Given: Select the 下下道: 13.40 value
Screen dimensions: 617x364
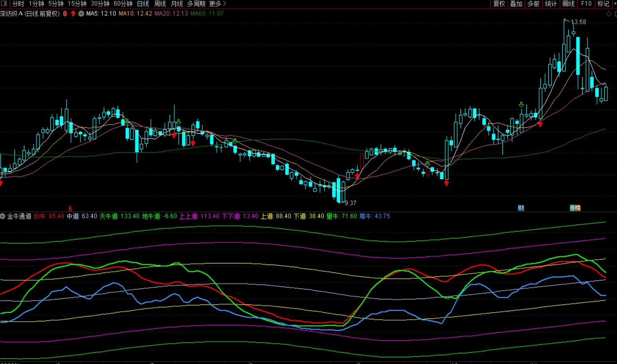Looking at the screenshot, I should (x=240, y=216).
